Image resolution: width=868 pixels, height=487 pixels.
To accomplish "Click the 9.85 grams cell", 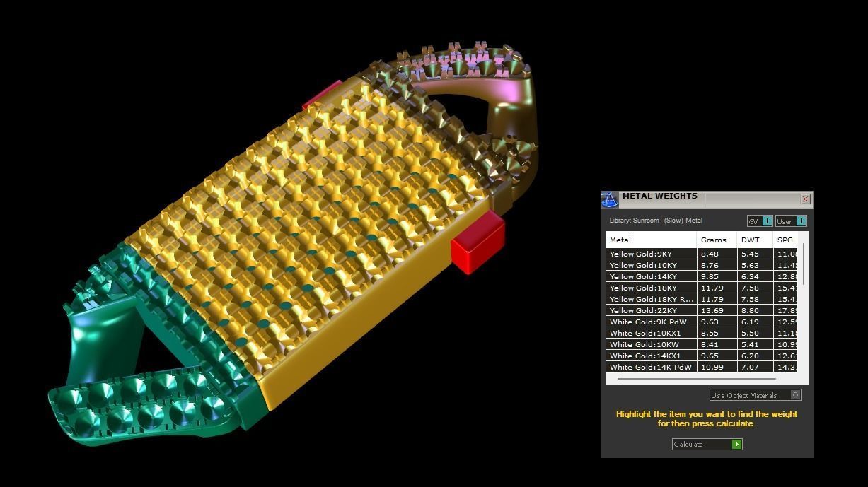I will [x=717, y=276].
